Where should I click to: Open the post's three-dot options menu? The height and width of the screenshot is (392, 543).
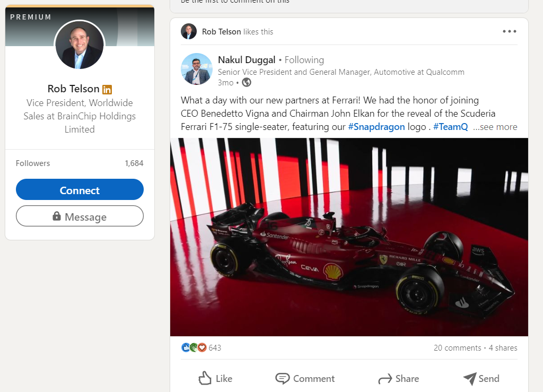[509, 31]
